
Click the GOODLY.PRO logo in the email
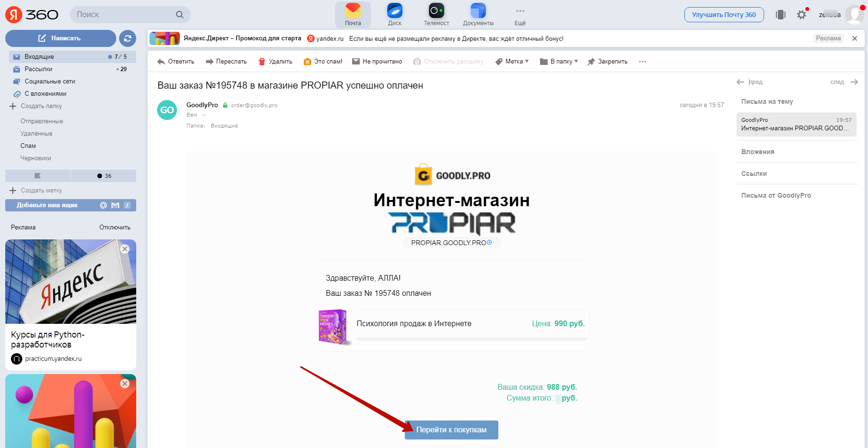pos(452,175)
